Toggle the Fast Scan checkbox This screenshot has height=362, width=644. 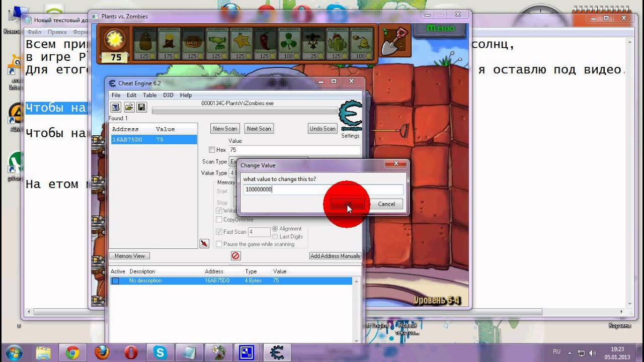(219, 232)
